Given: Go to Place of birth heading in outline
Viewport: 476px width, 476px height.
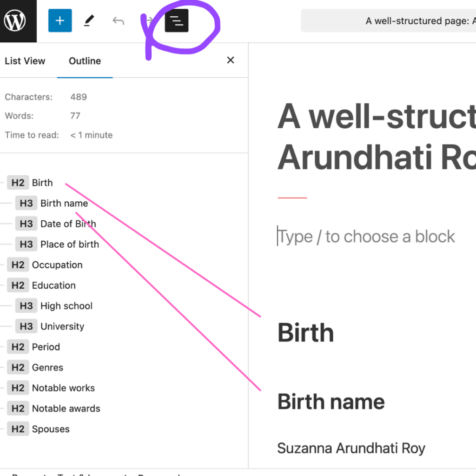Looking at the screenshot, I should 69,244.
